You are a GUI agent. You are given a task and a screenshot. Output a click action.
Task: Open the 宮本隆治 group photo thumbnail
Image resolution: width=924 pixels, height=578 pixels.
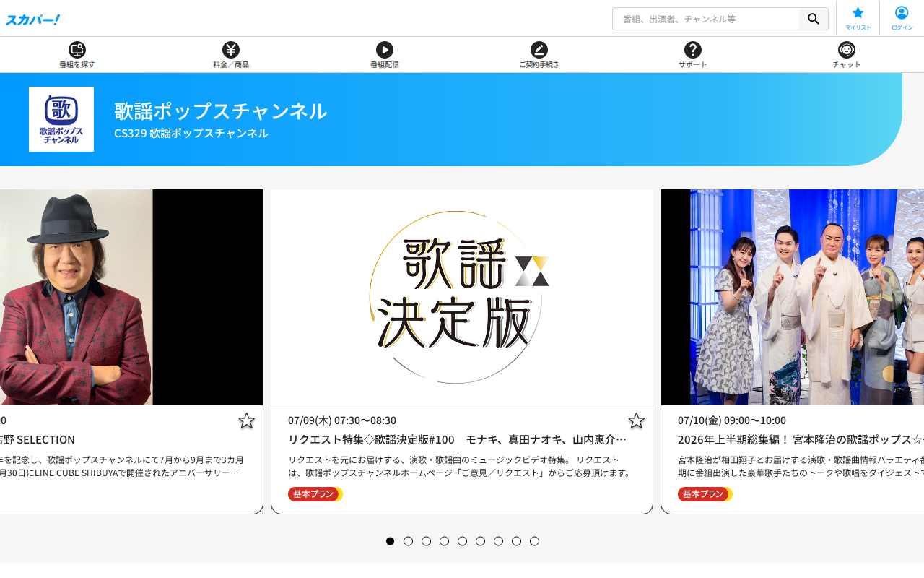click(792, 297)
